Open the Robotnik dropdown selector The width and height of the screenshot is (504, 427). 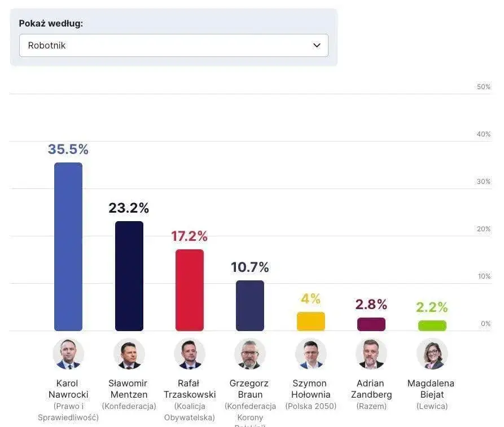pyautogui.click(x=173, y=45)
